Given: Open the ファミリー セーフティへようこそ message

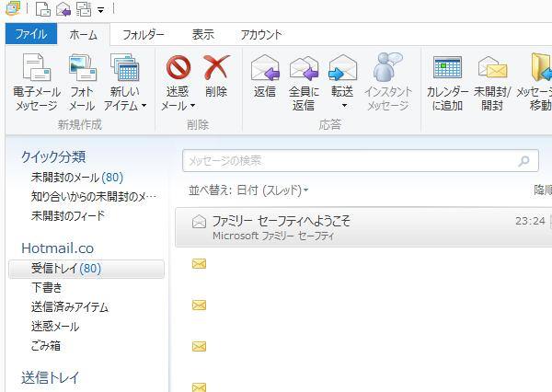Looking at the screenshot, I should click(350, 227).
